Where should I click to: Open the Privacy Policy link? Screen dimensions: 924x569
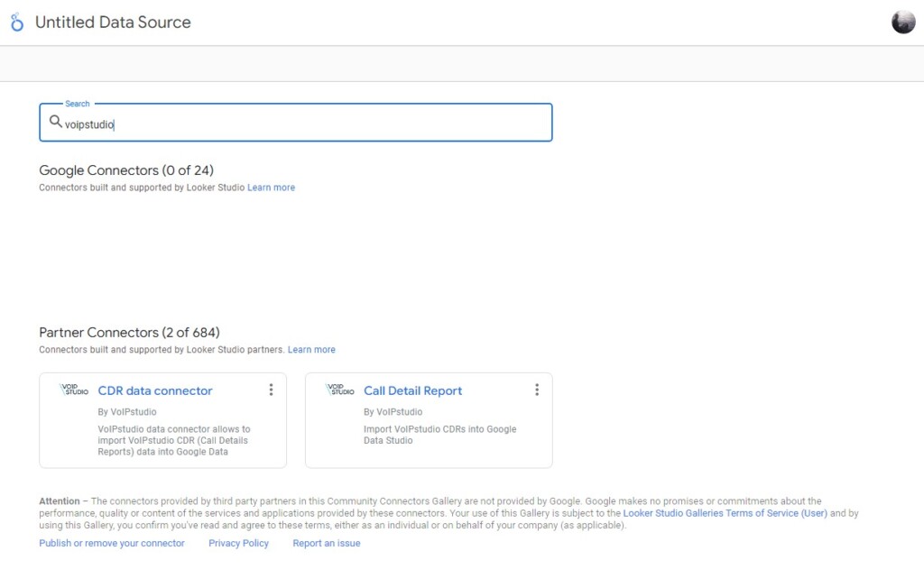coord(238,543)
